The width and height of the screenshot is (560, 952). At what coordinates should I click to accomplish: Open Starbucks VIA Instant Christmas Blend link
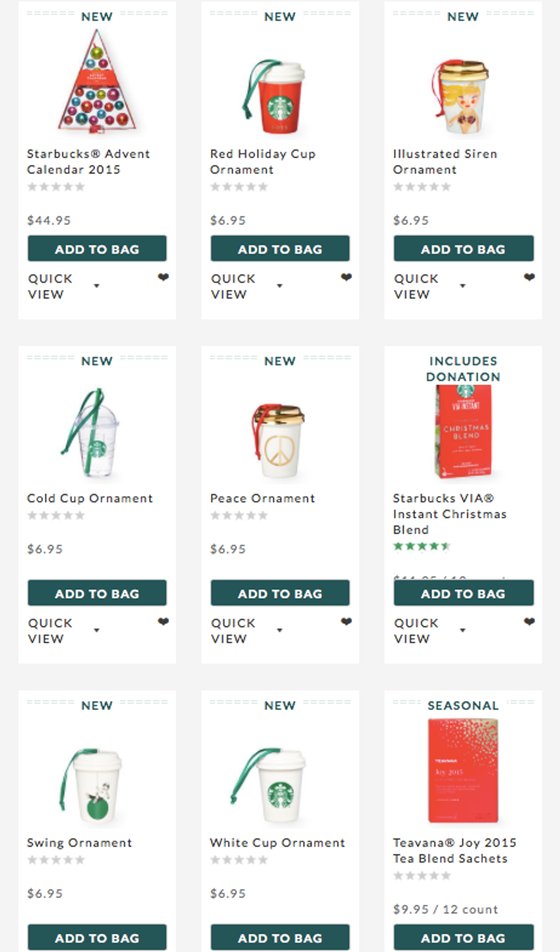pos(449,514)
